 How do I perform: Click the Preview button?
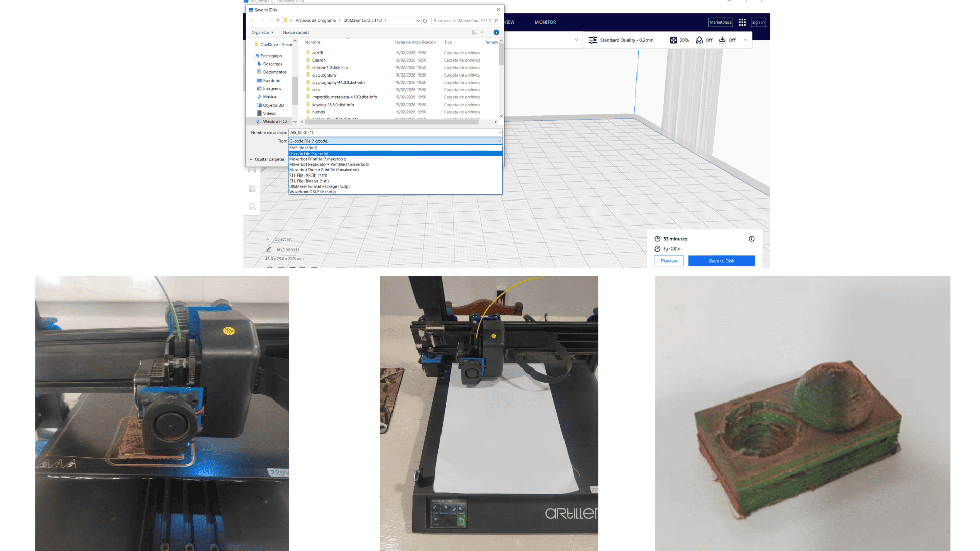point(669,261)
